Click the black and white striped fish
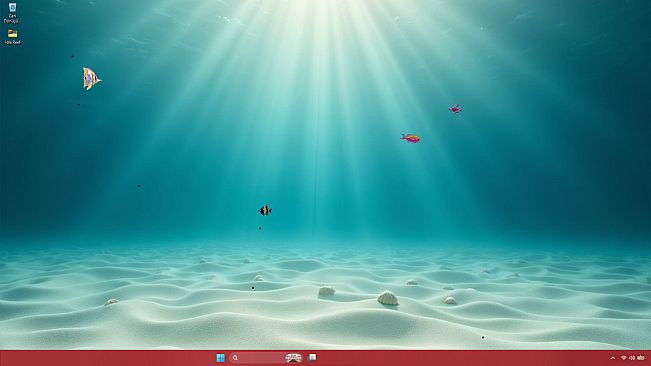Viewport: 651px width, 366px height. point(265,210)
